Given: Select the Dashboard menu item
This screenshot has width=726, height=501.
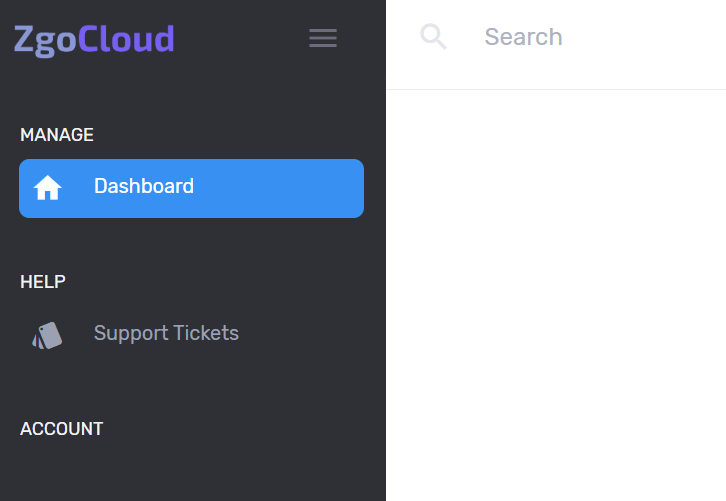Looking at the screenshot, I should (x=191, y=188).
